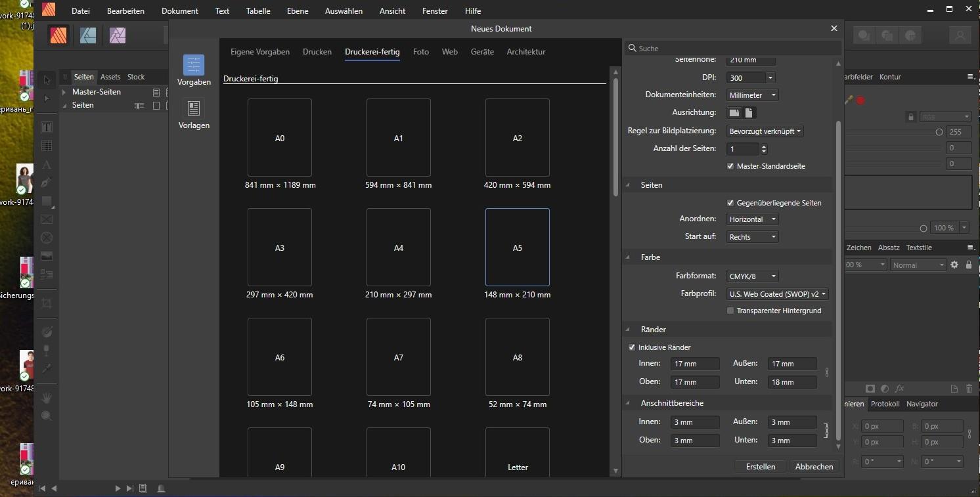Select the A4 preset thumbnail
980x497 pixels.
coord(398,248)
